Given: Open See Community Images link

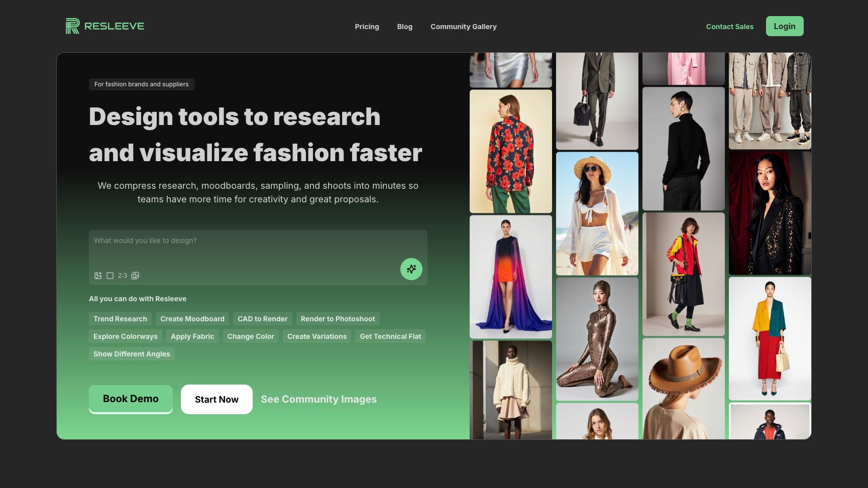Looking at the screenshot, I should 318,399.
